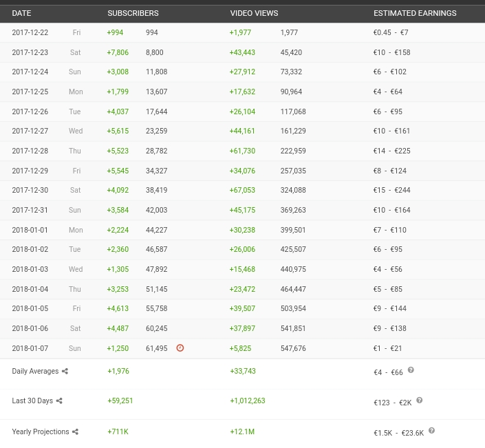485x448 pixels.
Task: Click the red clock icon on 2018-01-07 row
Action: (x=180, y=348)
